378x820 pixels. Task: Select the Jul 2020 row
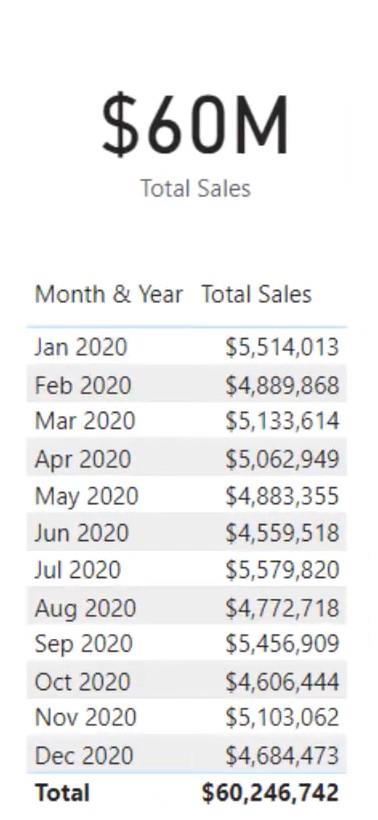(187, 570)
